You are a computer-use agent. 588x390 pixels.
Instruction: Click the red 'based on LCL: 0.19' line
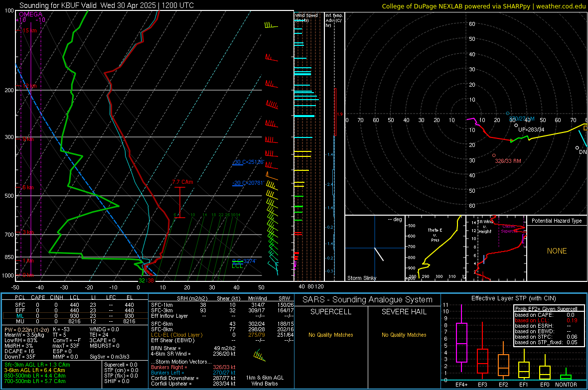[x=546, y=320]
